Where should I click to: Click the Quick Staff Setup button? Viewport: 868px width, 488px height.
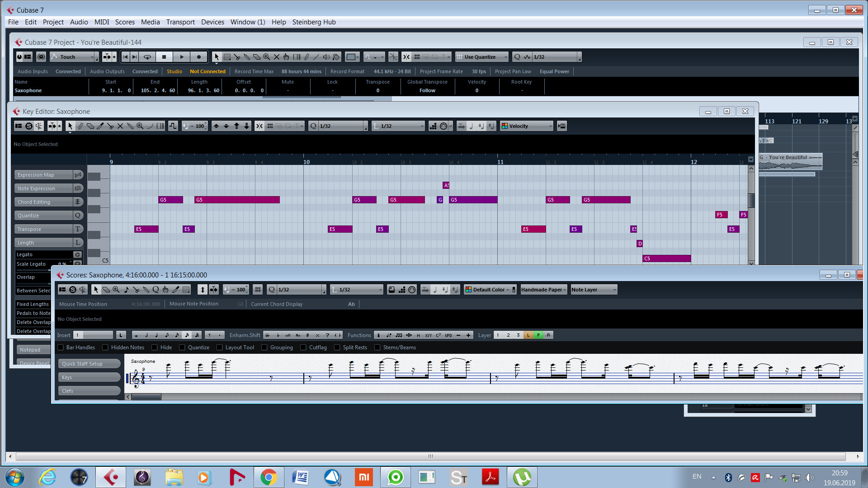[x=89, y=364]
